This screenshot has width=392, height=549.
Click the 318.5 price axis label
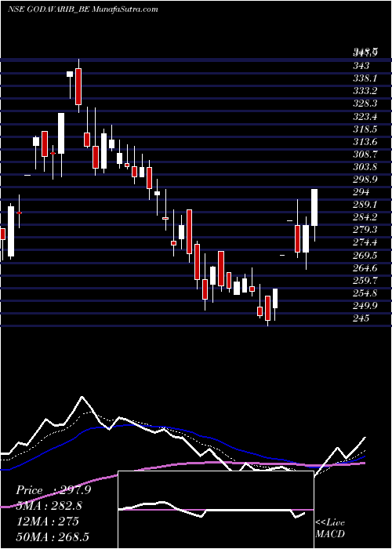coord(365,129)
